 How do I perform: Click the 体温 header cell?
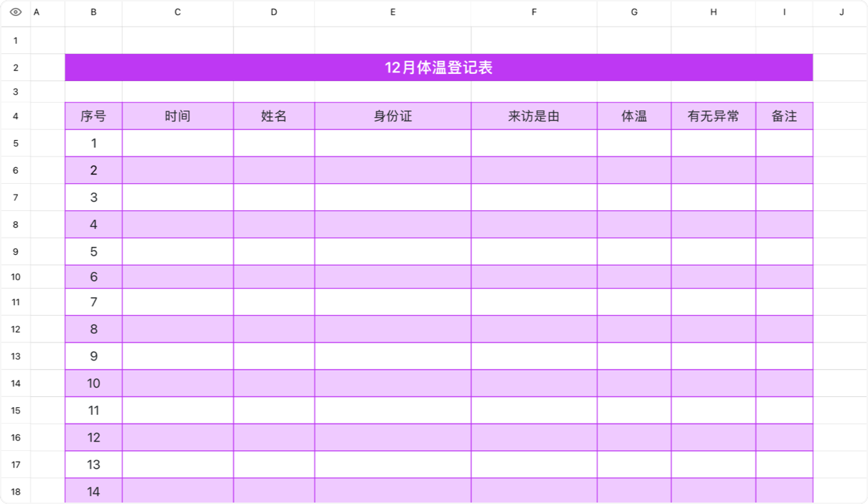[634, 116]
